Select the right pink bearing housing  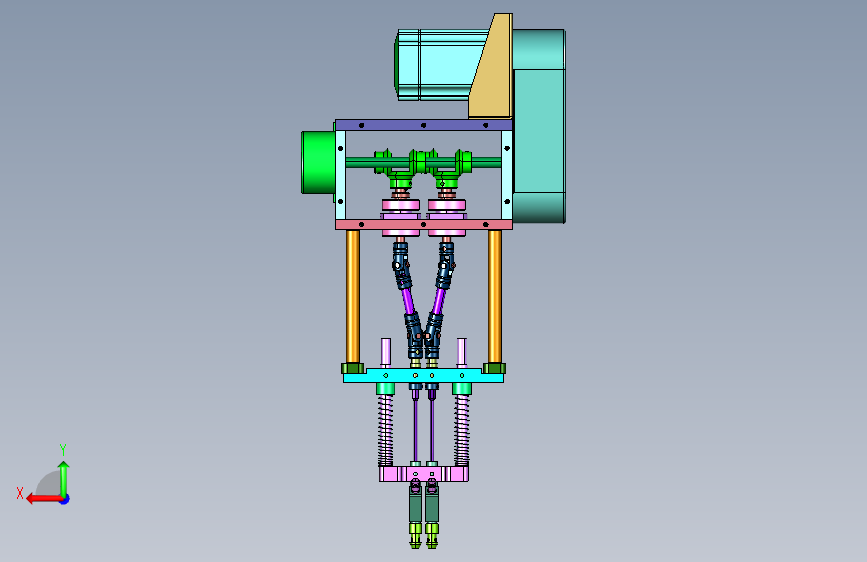(446, 205)
